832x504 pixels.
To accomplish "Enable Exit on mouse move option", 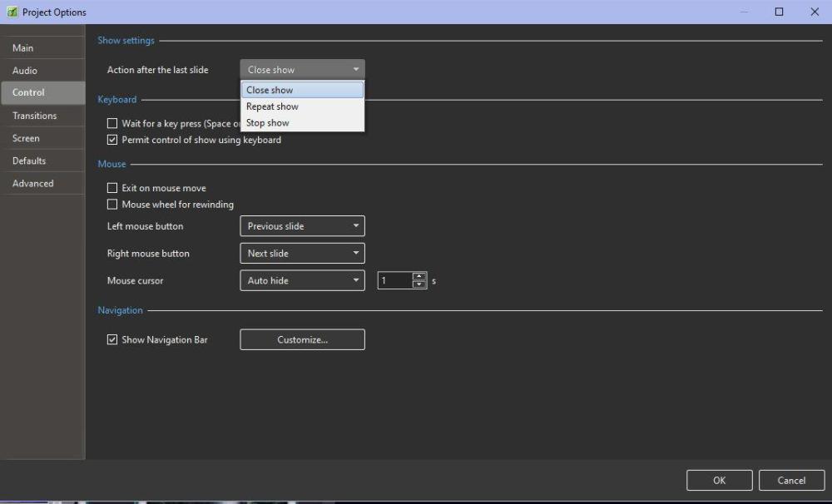I will (112, 188).
